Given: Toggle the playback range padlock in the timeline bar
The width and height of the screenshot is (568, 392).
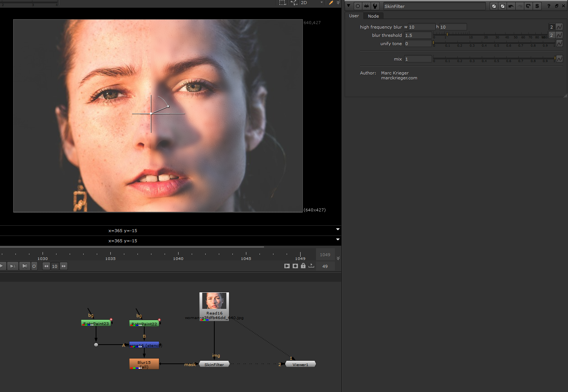Looking at the screenshot, I should point(303,266).
